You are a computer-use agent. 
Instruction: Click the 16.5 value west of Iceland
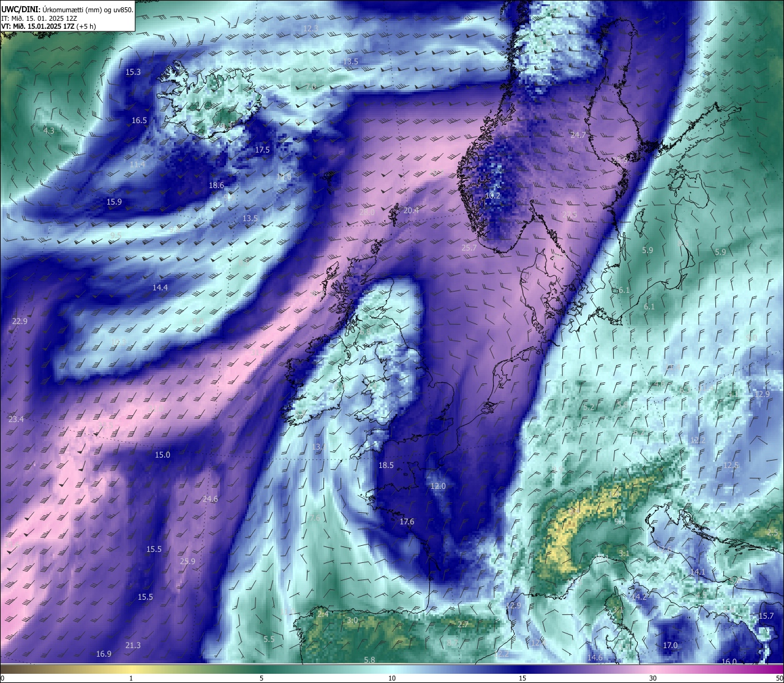[x=140, y=121]
